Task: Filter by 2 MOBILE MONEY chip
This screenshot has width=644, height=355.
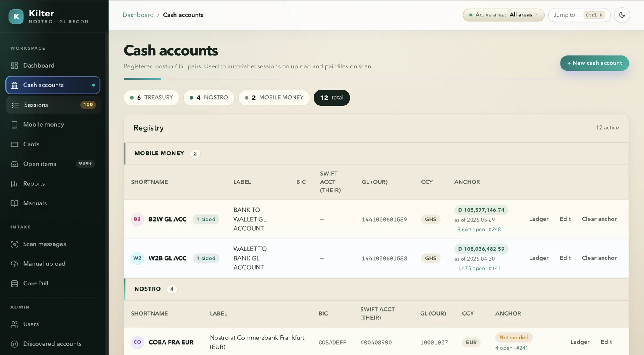Action: [274, 98]
